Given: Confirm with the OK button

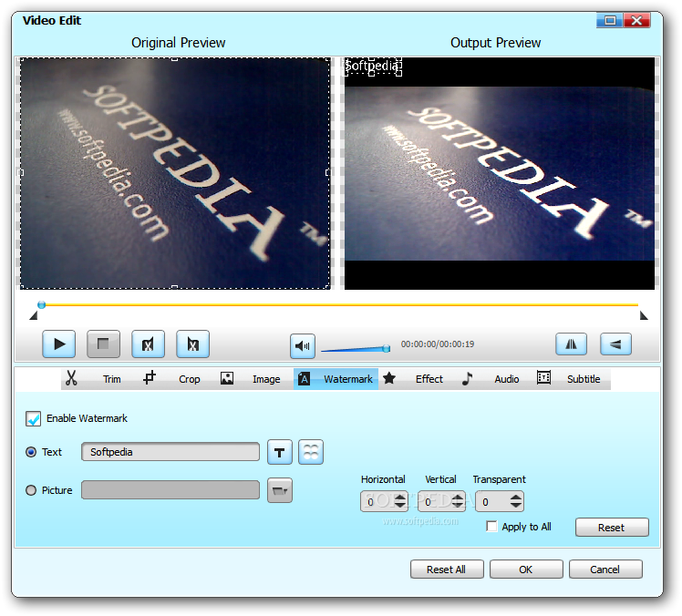Looking at the screenshot, I should (526, 569).
